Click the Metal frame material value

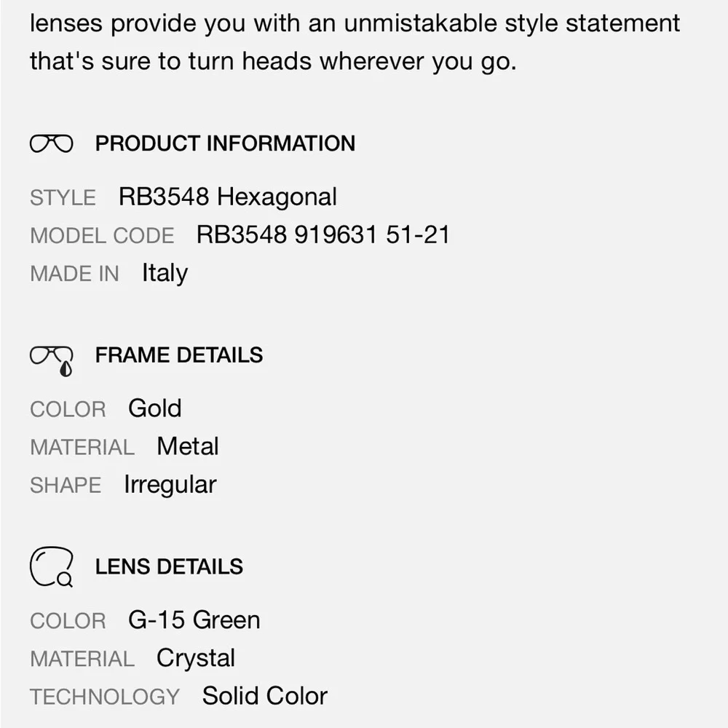tap(187, 446)
